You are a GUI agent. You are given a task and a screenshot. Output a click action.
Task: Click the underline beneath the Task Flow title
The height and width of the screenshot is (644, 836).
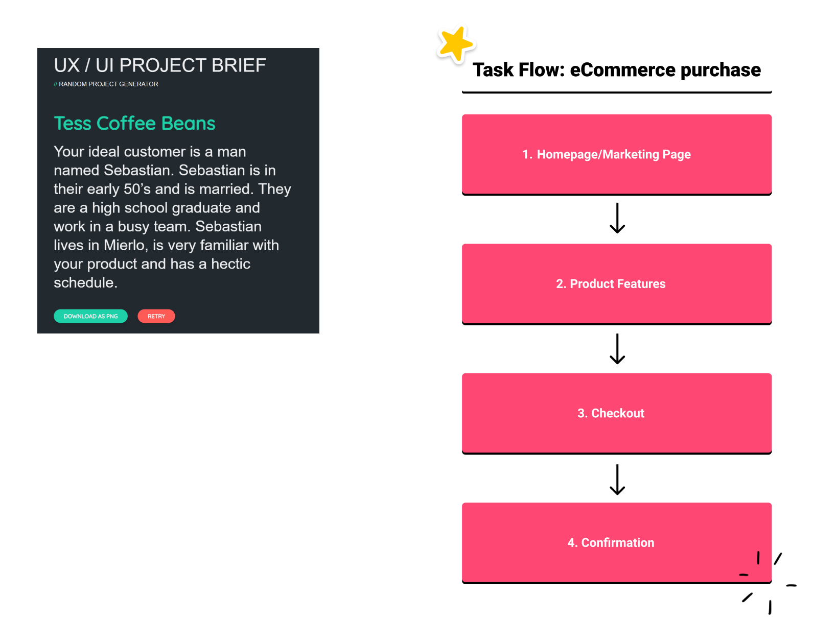(x=617, y=92)
